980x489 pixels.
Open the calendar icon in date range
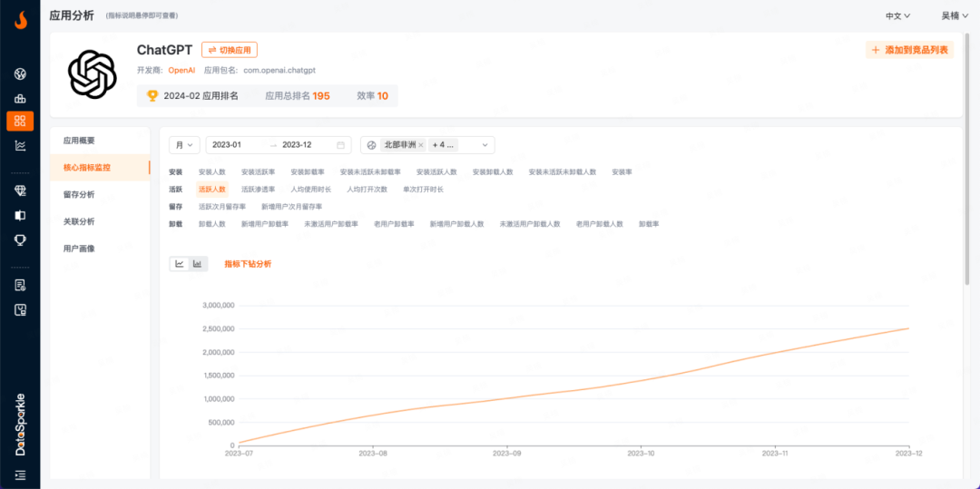coord(341,145)
